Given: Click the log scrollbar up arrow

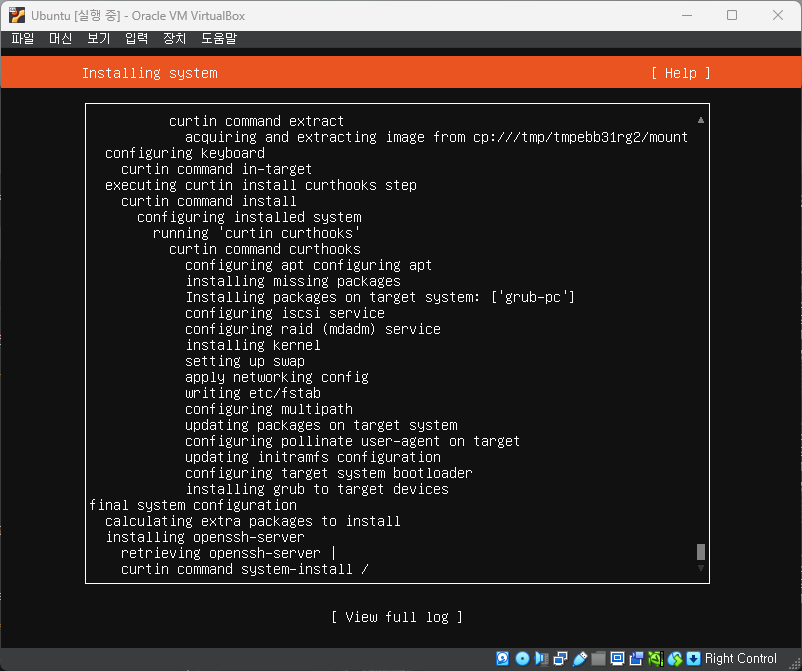Looking at the screenshot, I should click(x=701, y=120).
